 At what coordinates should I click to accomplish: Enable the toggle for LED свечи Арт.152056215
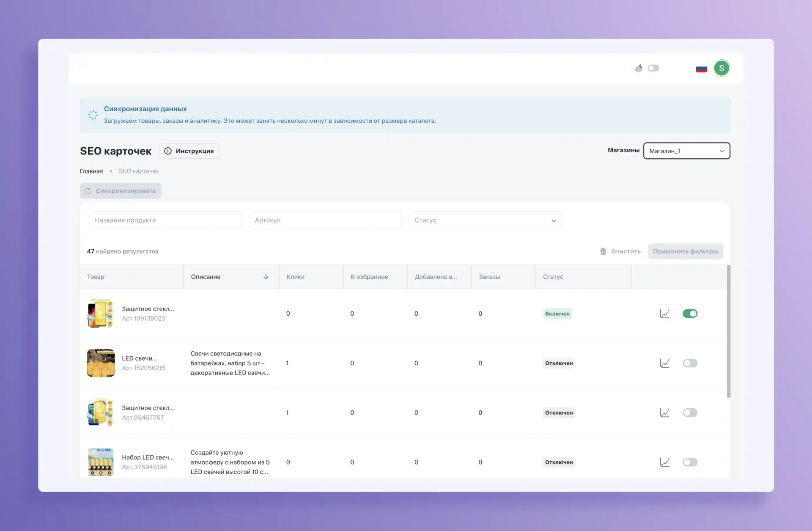tap(690, 363)
